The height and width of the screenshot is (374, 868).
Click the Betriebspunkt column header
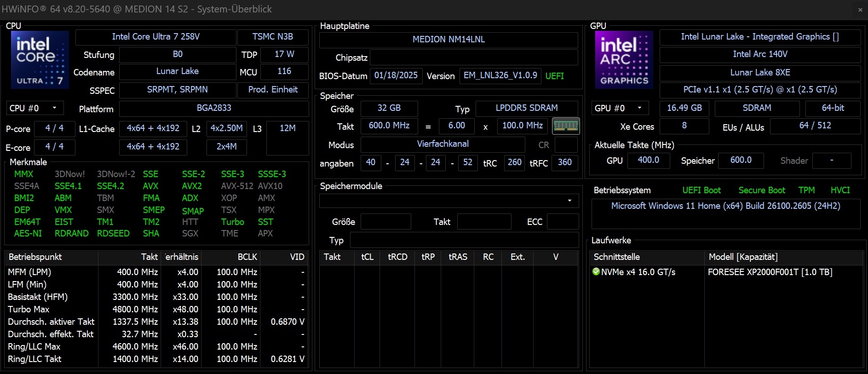coord(51,257)
